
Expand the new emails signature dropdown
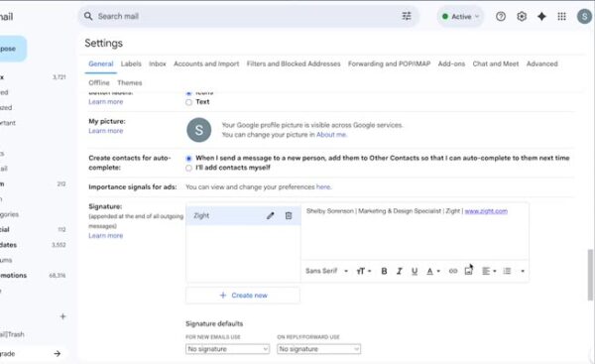click(228, 349)
